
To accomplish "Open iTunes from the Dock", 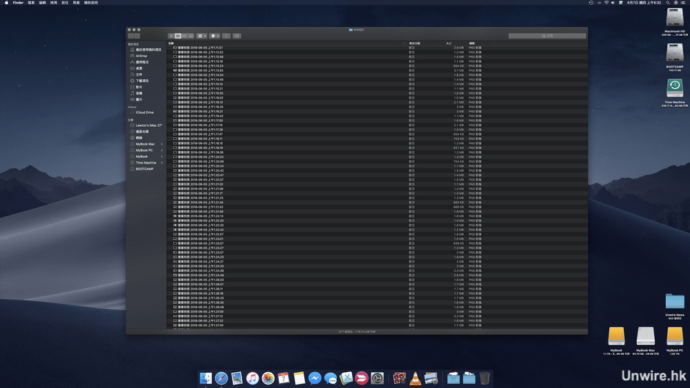I will (252, 378).
